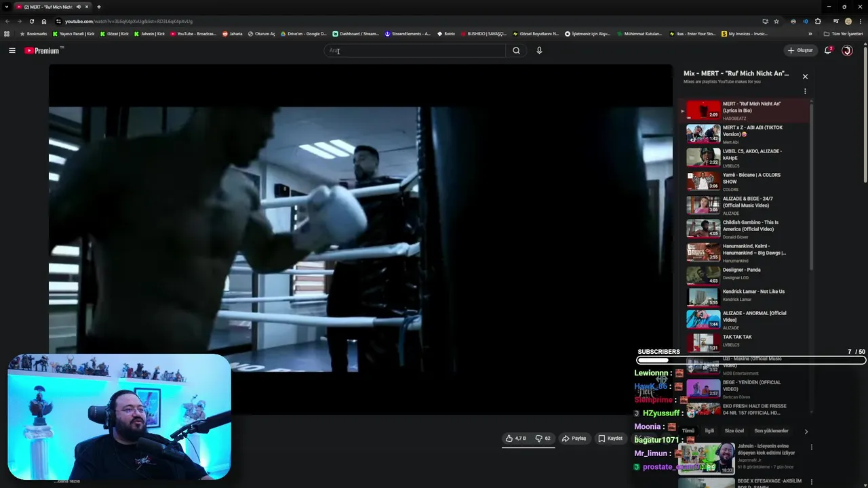Open the tab search dropdown

6,7
